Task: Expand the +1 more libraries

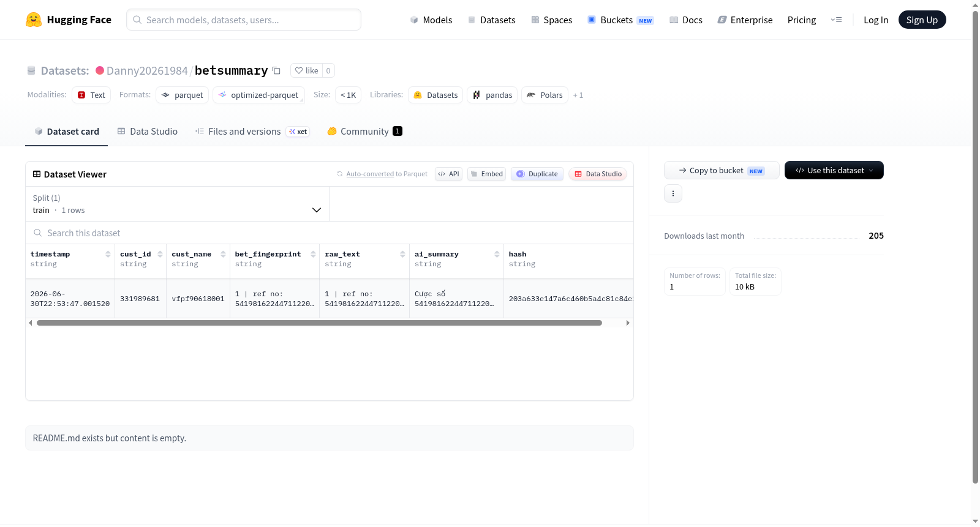Action: tap(578, 95)
